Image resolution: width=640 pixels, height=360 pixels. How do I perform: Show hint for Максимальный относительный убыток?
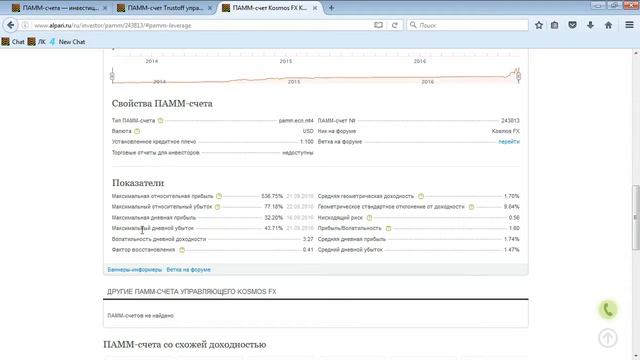pyautogui.click(x=218, y=207)
